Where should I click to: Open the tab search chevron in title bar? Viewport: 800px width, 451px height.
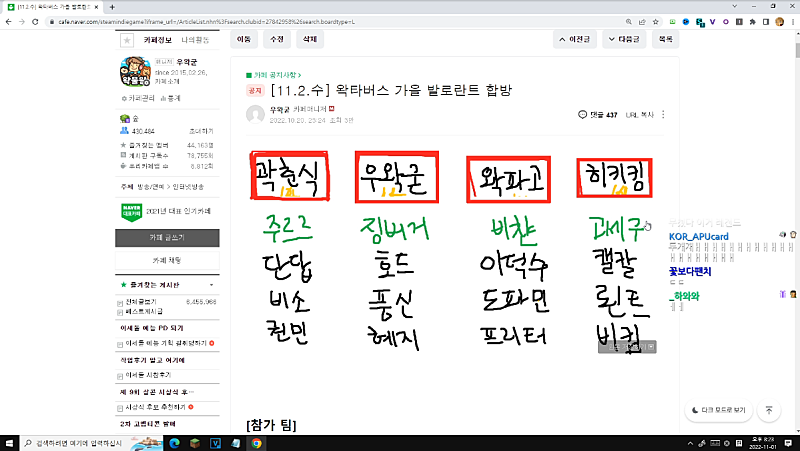coord(735,6)
